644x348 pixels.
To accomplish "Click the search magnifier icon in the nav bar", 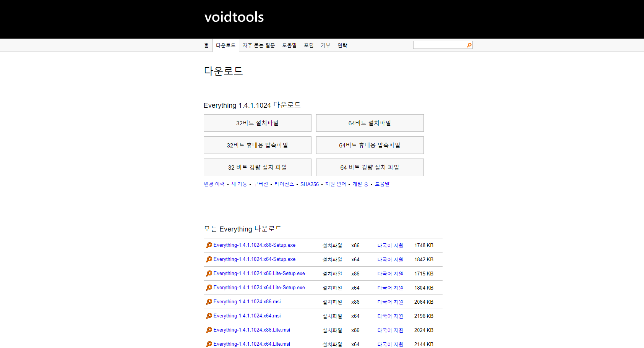I will (469, 45).
